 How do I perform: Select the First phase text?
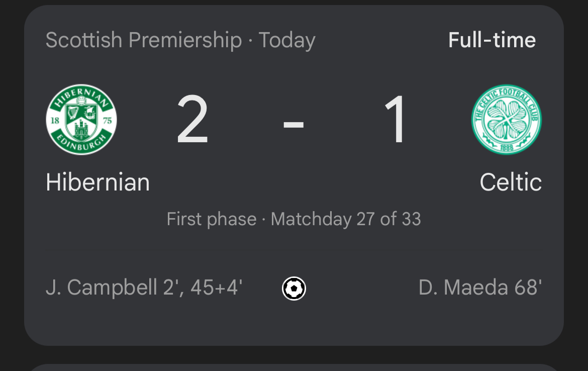(212, 219)
